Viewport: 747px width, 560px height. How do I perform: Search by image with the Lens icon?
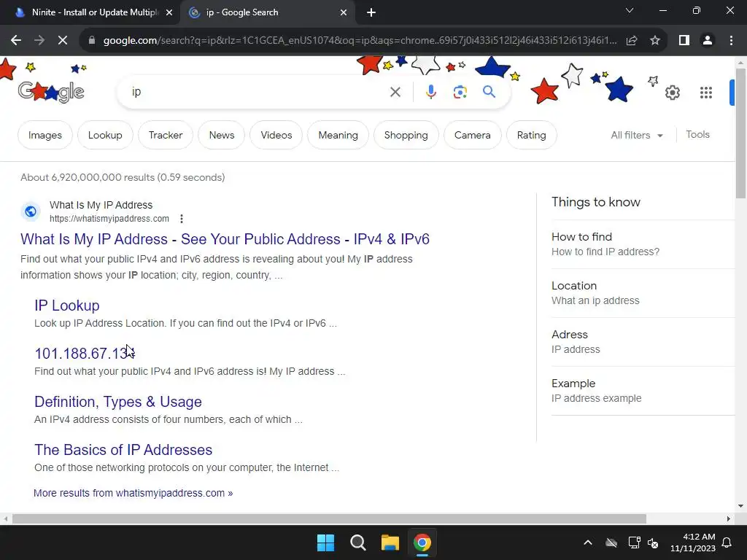460,92
